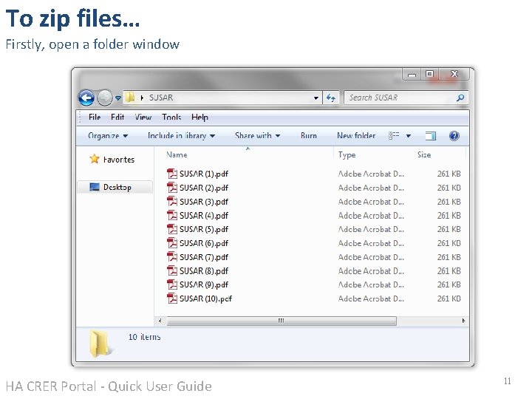532x399 pixels.
Task: Open the File menu
Action: (x=95, y=117)
